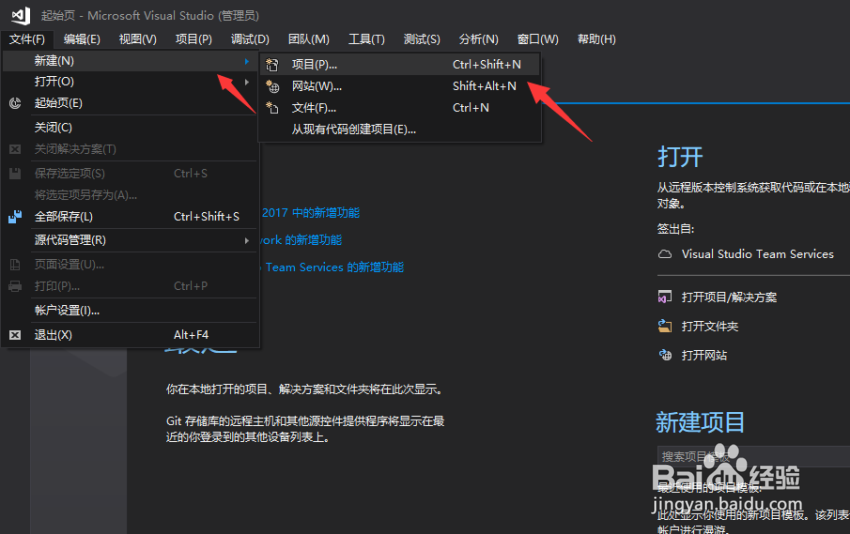850x534 pixels.
Task: Choose 文件(F)... in the New submenu
Action: click(400, 108)
